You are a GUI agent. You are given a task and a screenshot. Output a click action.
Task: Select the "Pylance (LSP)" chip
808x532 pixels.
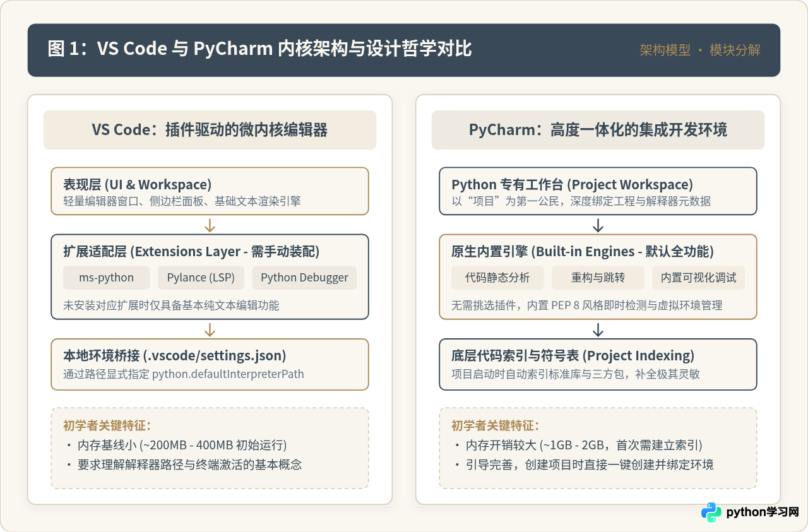coord(201,278)
